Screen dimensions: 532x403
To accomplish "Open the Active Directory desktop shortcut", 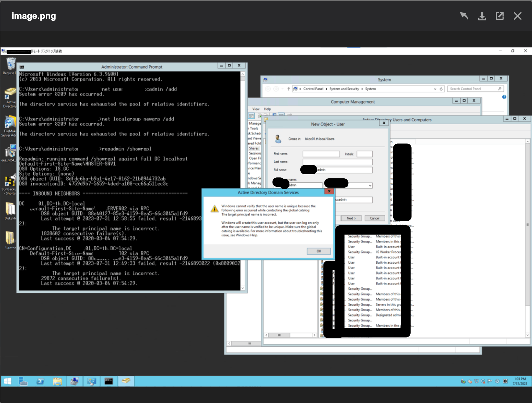I will pos(10,97).
